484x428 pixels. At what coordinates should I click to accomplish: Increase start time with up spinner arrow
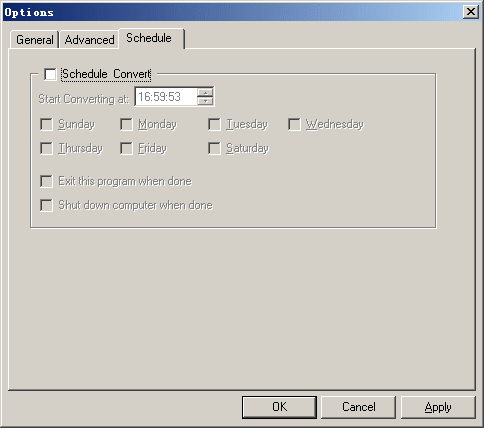pos(205,93)
